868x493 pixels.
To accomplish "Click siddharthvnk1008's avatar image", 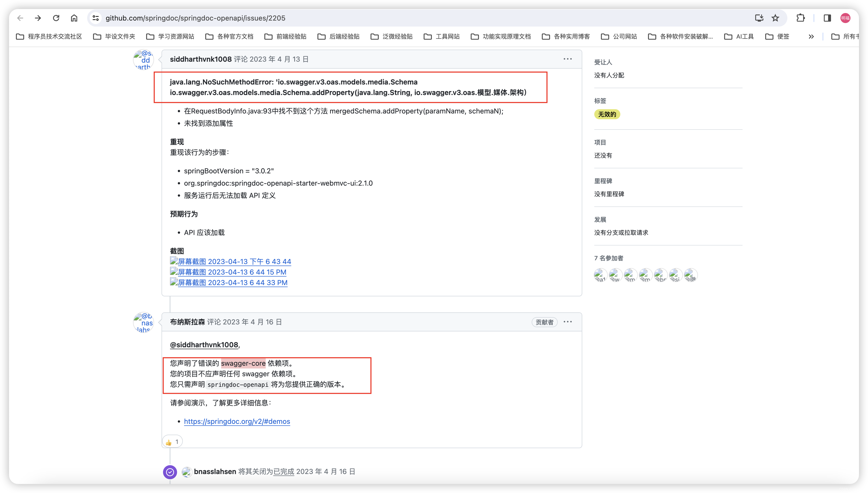I will [x=143, y=60].
